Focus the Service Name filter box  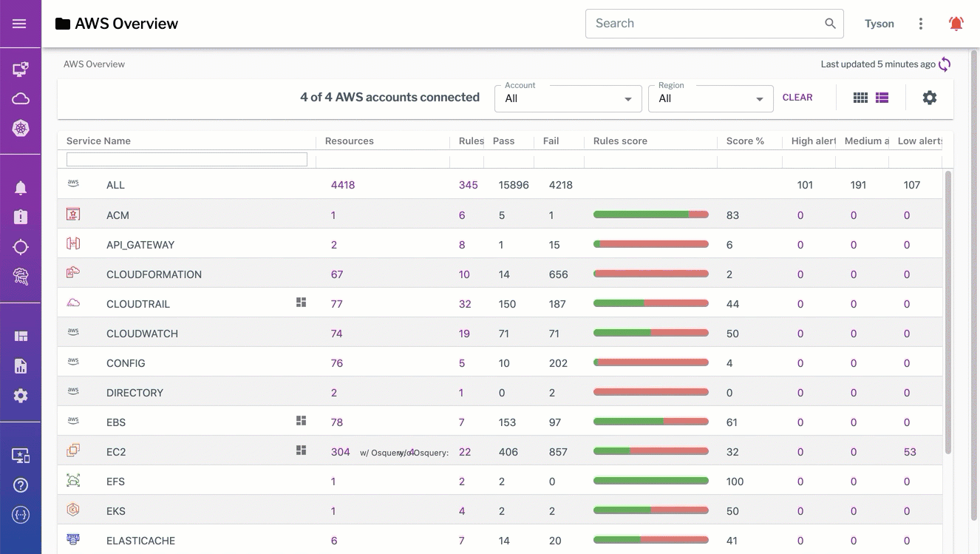(187, 159)
